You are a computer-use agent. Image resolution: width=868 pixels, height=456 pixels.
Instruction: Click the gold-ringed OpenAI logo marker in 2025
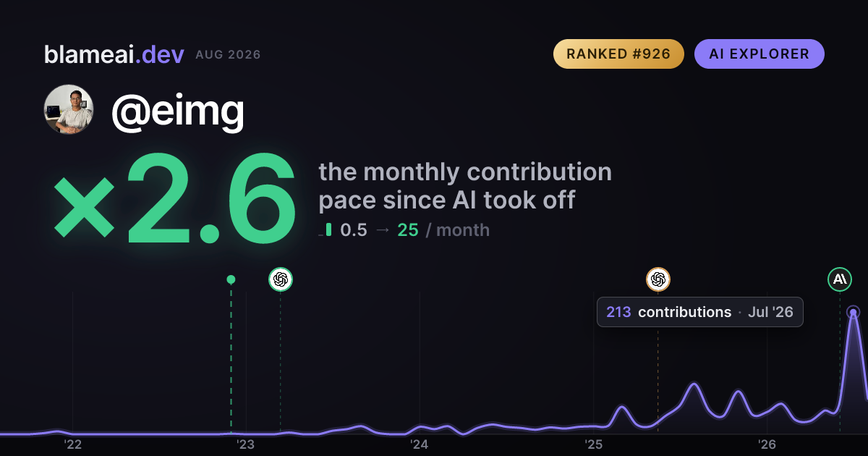(658, 279)
